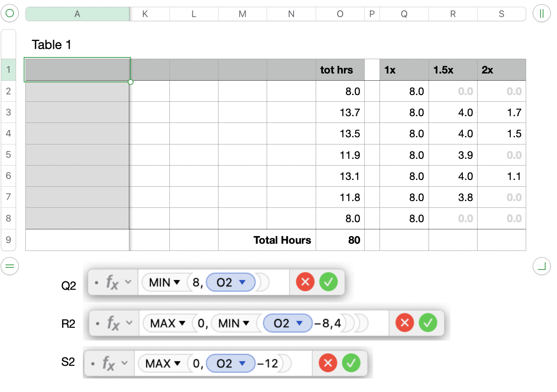The image size is (557, 392).
Task: Click the table select handle circle
Action: click(x=10, y=14)
